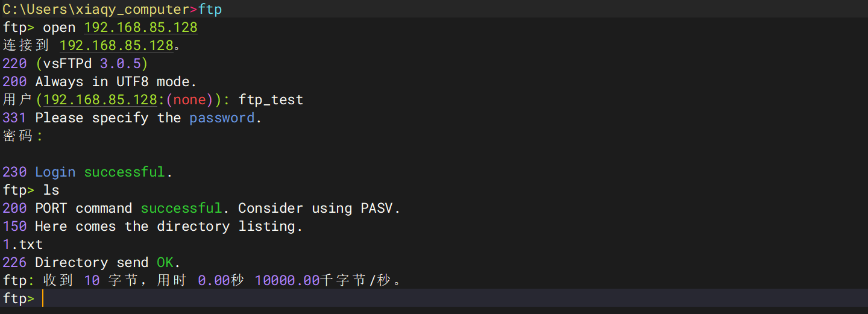
Task: Click the 密码 prompt label
Action: (17, 136)
